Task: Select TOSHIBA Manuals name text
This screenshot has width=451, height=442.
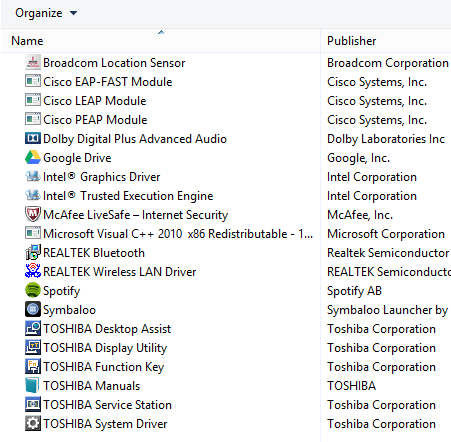Action: point(92,386)
